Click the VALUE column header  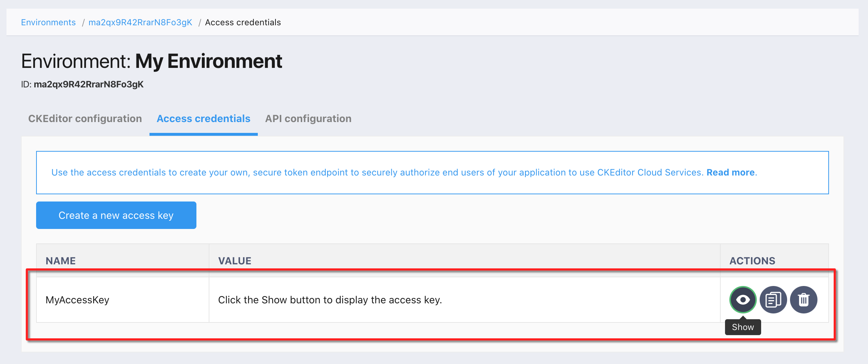pos(235,261)
